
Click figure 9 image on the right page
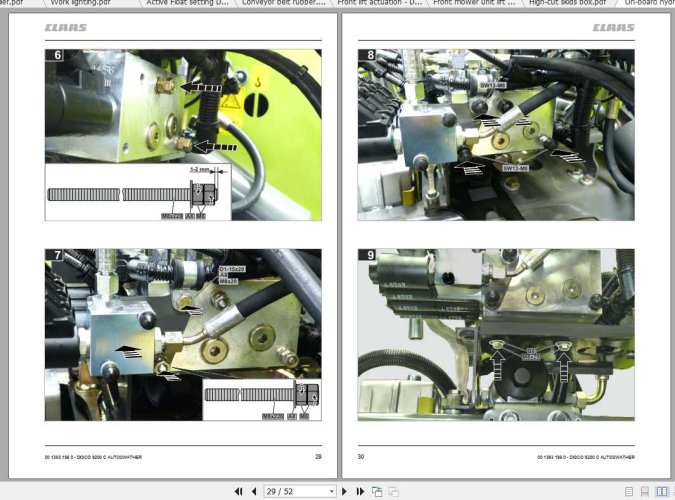pyautogui.click(x=496, y=335)
